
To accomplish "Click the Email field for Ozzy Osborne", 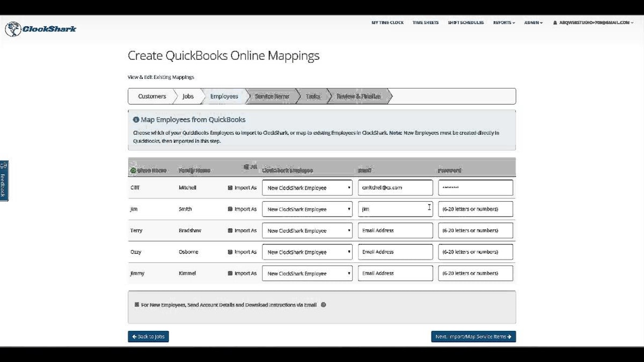I will (395, 252).
